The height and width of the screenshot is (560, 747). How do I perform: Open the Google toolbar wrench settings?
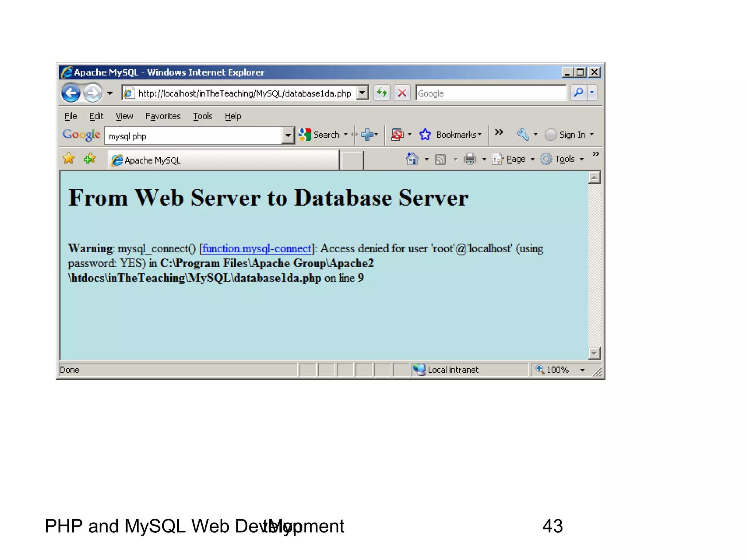coord(523,135)
